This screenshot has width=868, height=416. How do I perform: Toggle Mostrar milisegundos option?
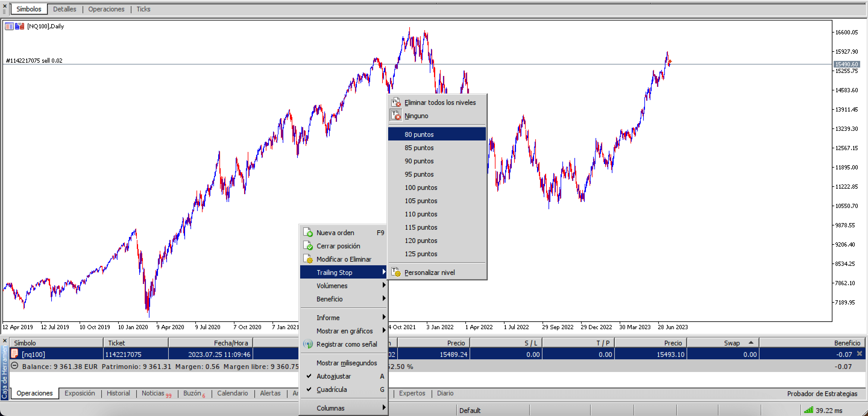pos(344,363)
